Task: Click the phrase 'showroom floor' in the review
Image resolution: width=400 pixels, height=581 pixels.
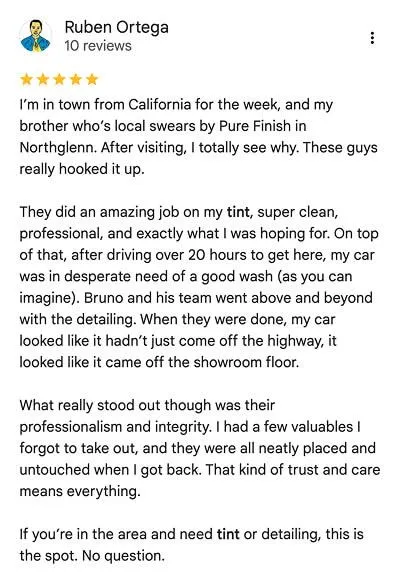Action: tap(245, 362)
